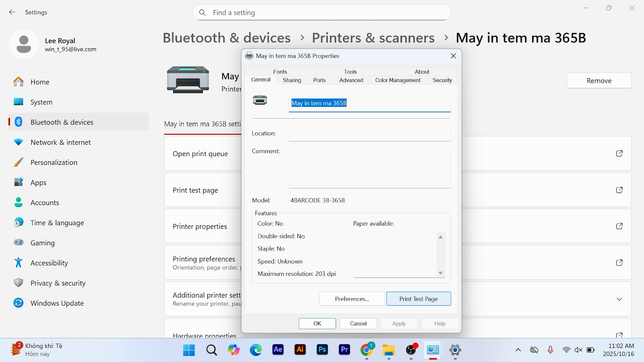This screenshot has height=362, width=644.
Task: Click the Print Test Page button
Action: click(x=418, y=299)
